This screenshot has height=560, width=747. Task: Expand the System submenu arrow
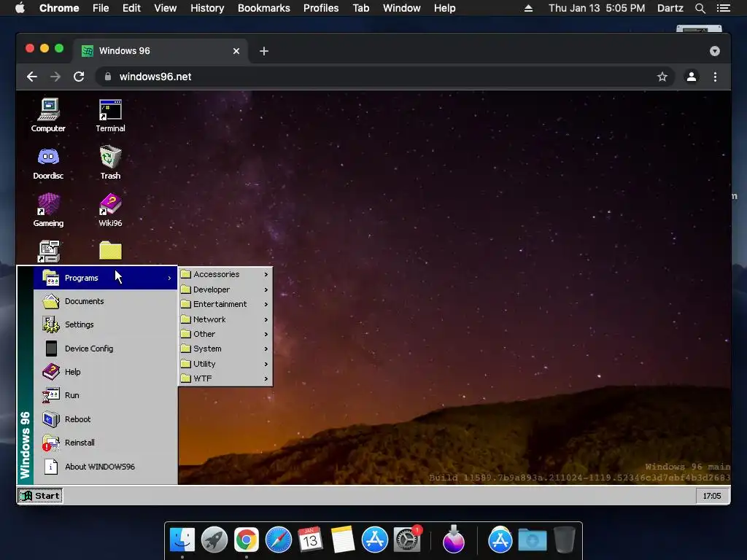[266, 349]
